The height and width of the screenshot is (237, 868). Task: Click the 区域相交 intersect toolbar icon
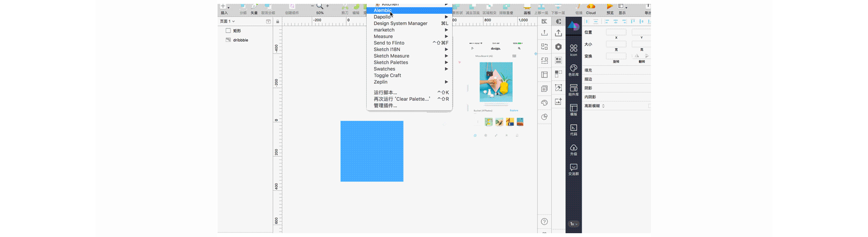489,9
